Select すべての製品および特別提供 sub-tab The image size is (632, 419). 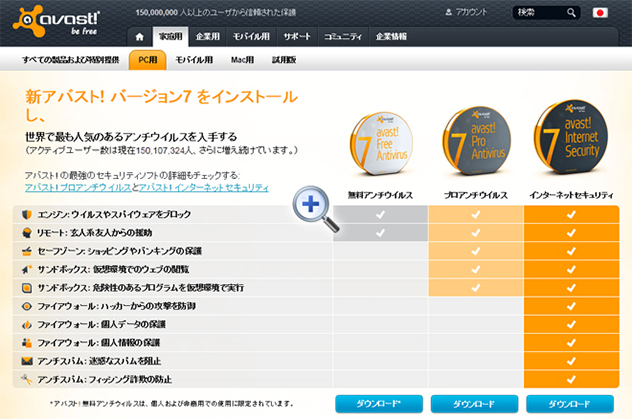71,60
